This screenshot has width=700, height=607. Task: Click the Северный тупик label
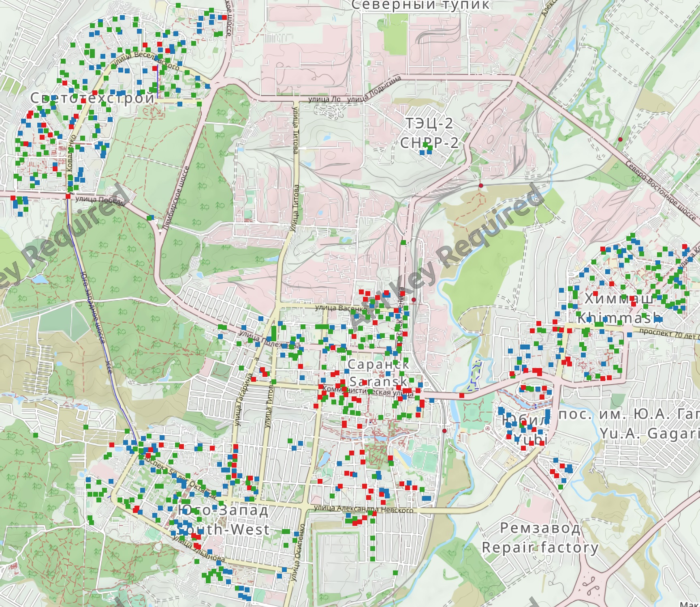[x=421, y=5]
